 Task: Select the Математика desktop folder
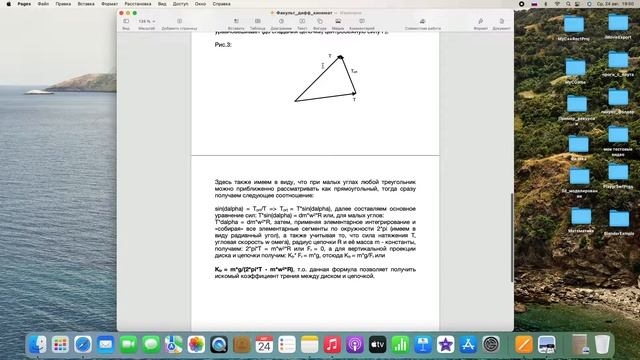pyautogui.click(x=581, y=221)
